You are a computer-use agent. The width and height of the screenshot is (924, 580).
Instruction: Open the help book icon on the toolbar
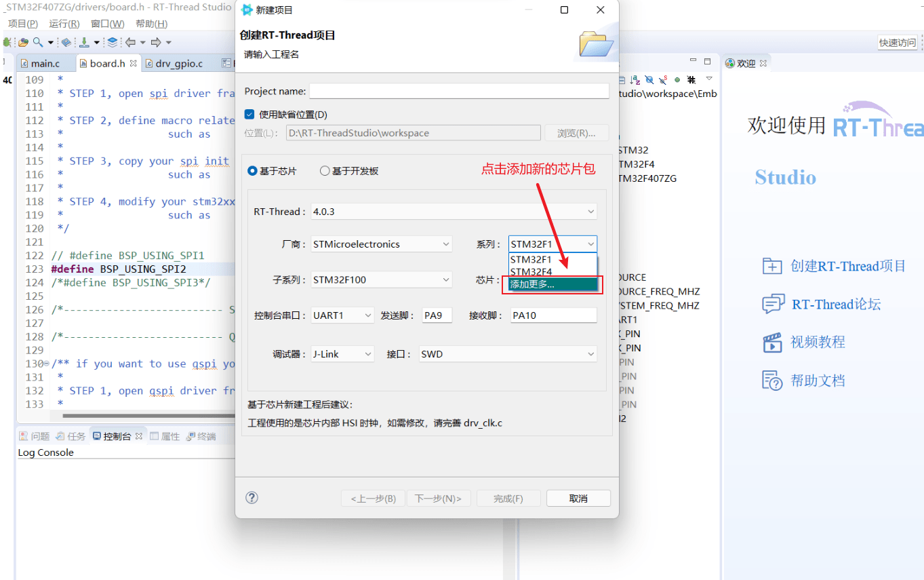[66, 42]
